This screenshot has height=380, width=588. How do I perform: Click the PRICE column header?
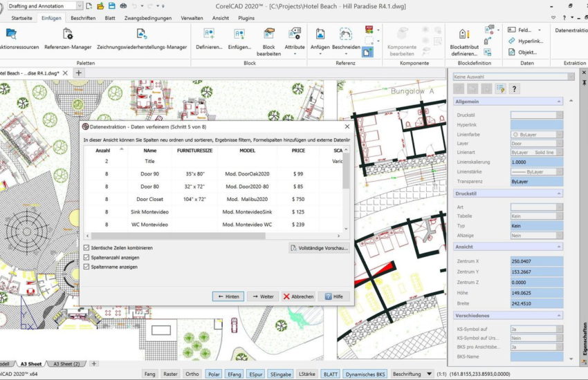tap(298, 151)
